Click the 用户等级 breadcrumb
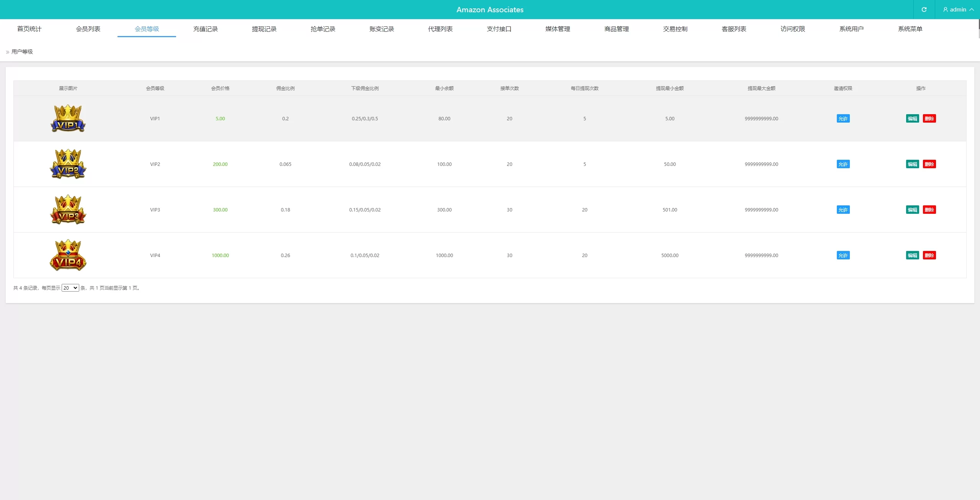The height and width of the screenshot is (500, 980). pyautogui.click(x=22, y=52)
